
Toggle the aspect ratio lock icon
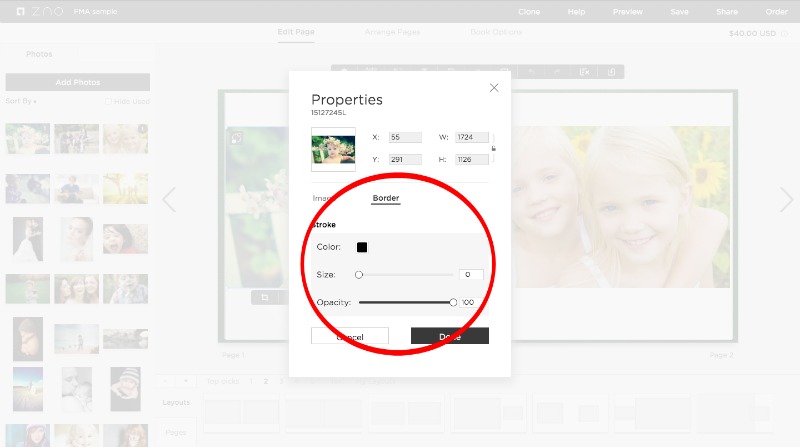click(493, 148)
